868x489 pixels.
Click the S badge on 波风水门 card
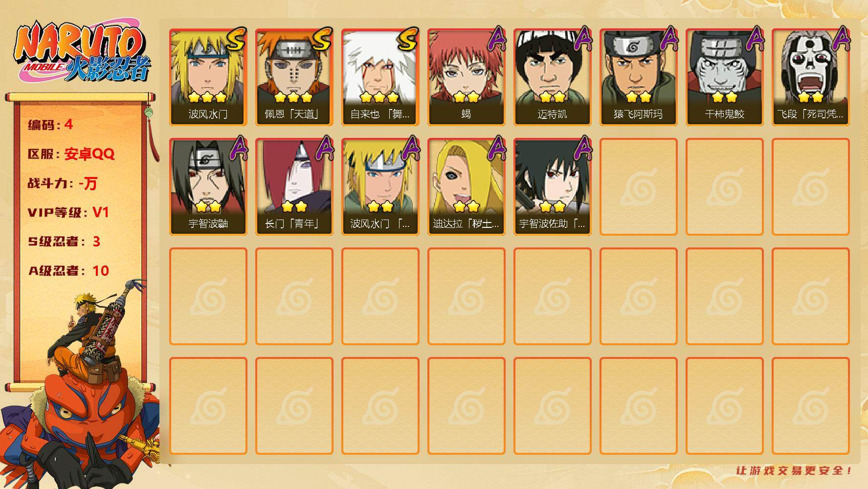(236, 39)
